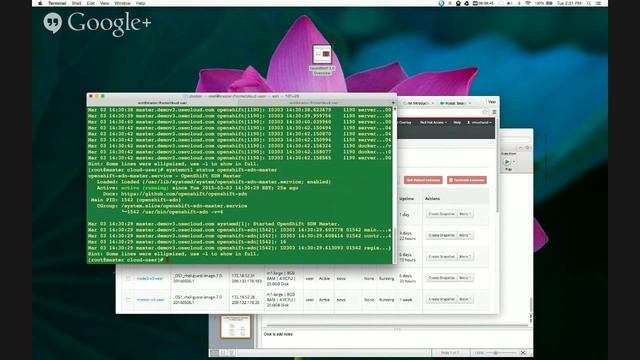The image size is (640, 360).
Task: Open the browser hamburger menu
Action: click(x=494, y=112)
